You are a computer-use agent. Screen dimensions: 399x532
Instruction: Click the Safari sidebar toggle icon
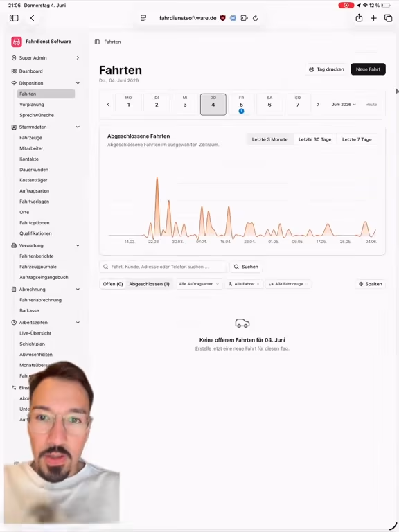click(x=14, y=18)
